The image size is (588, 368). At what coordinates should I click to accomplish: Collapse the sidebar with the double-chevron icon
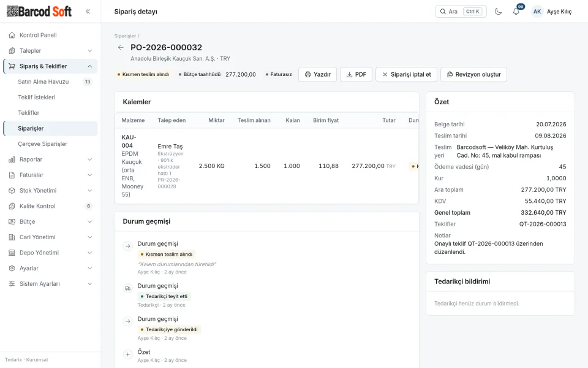(x=88, y=11)
